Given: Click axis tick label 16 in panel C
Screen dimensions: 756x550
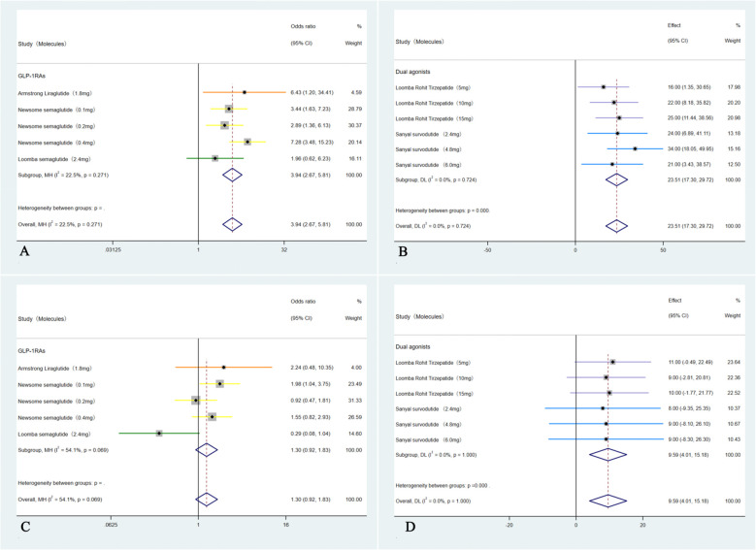Looking at the screenshot, I should click(x=286, y=525).
